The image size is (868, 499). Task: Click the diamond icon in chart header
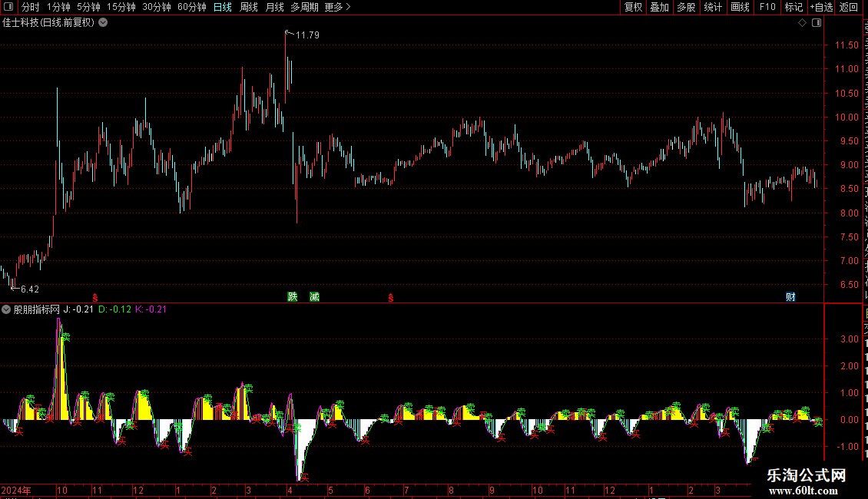coord(802,23)
